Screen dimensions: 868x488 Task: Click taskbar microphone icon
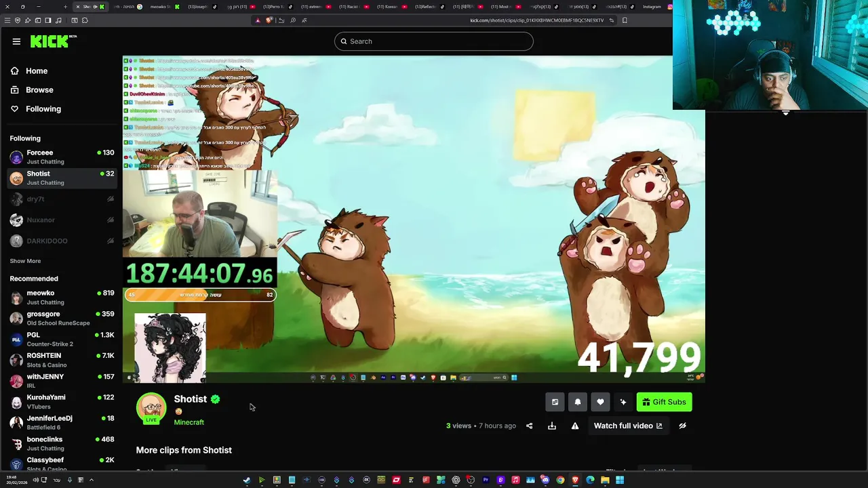(x=69, y=480)
